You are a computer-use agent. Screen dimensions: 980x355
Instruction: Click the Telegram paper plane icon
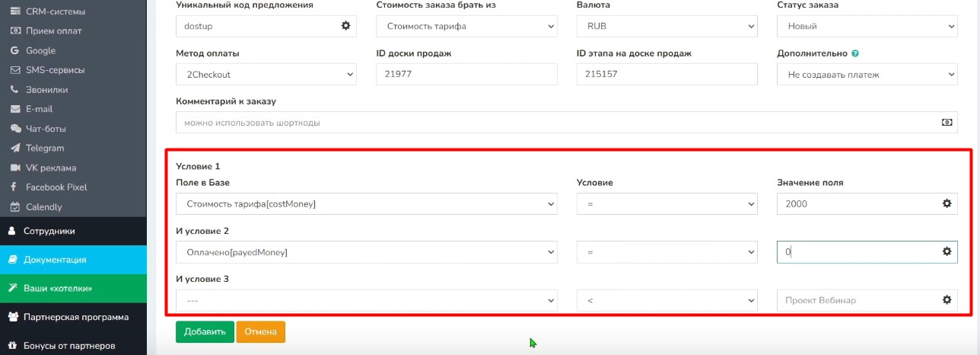point(15,149)
